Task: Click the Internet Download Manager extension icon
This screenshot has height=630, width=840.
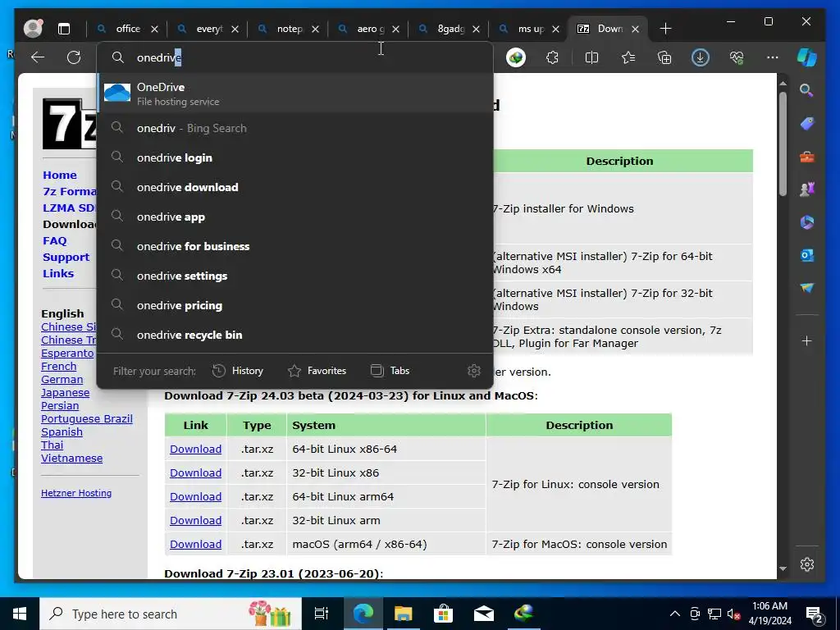Action: click(x=516, y=57)
